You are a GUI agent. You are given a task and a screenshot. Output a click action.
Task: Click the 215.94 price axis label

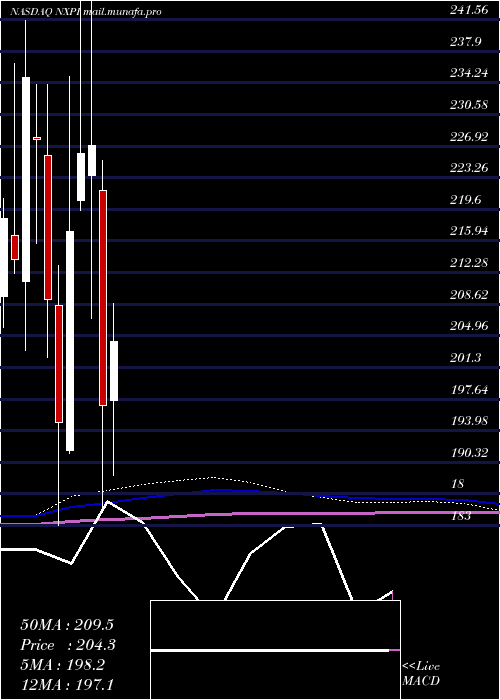[x=469, y=231]
